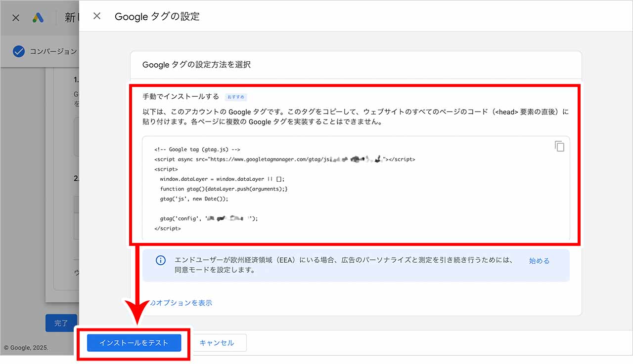This screenshot has height=364, width=633.
Task: Click the 完了 button in background page
Action: [x=61, y=323]
